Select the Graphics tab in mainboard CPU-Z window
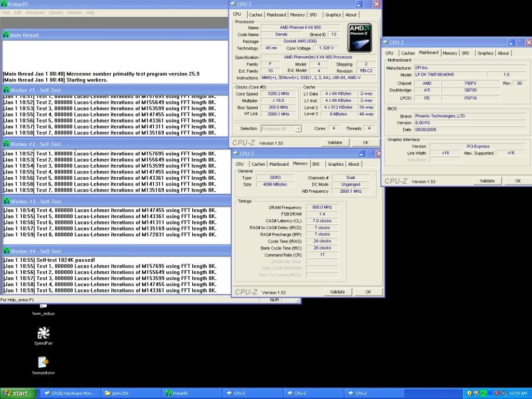This screenshot has width=532, height=399. (485, 53)
